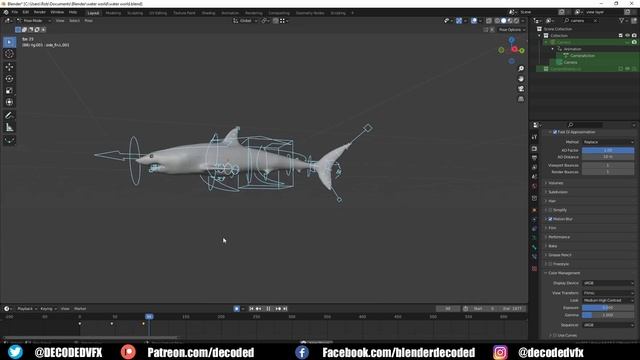The image size is (640, 360).
Task: Switch to the Modeling workspace tab
Action: point(113,13)
